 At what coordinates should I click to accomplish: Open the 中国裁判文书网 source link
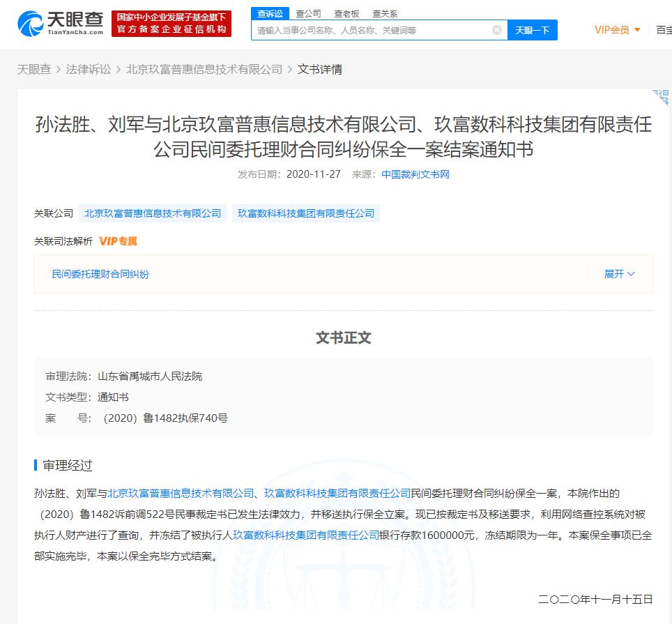tap(415, 174)
